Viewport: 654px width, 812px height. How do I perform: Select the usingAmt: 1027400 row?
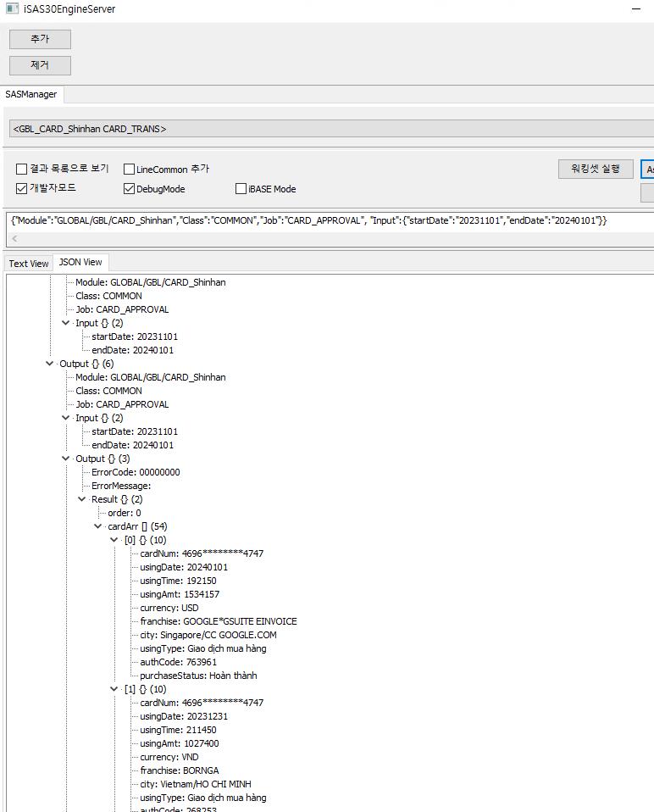tap(180, 743)
